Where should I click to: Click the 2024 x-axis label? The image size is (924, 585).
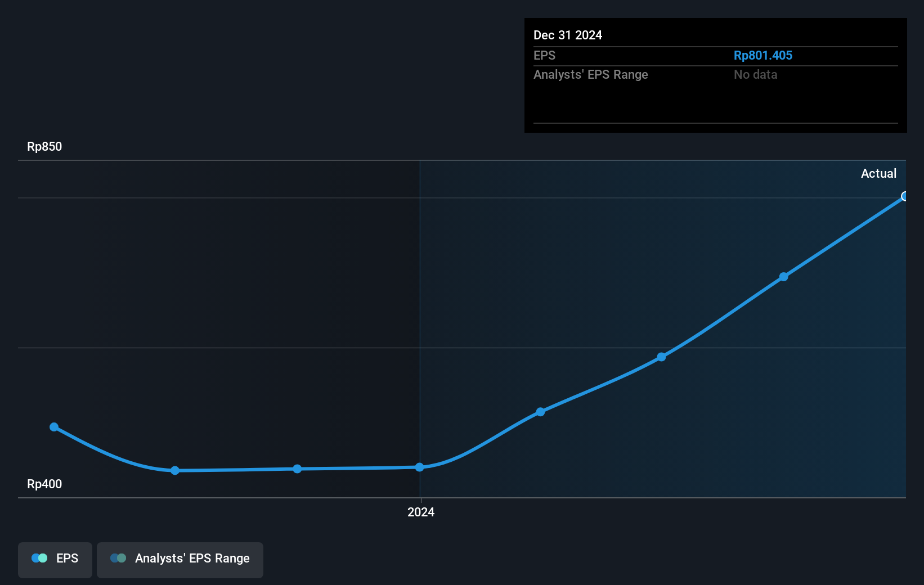[421, 512]
